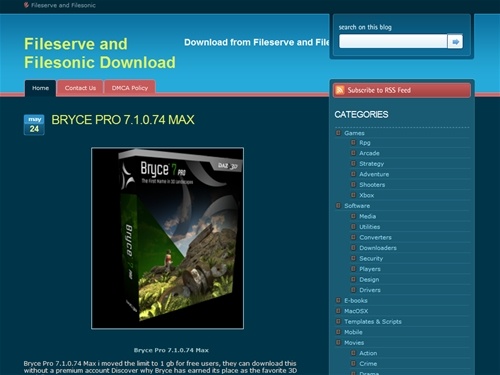This screenshot has height=375, width=500.
Task: Open the Adventure category link
Action: (374, 174)
